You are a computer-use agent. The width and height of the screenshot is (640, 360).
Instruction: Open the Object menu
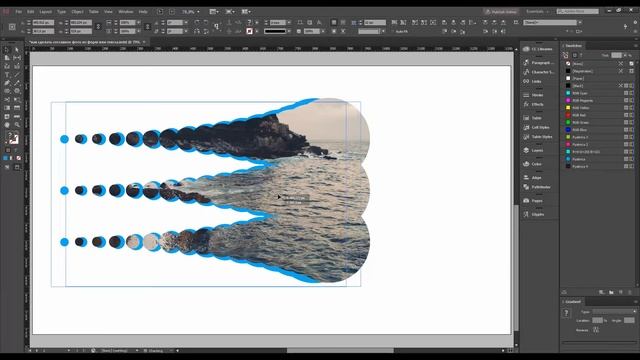(77, 12)
